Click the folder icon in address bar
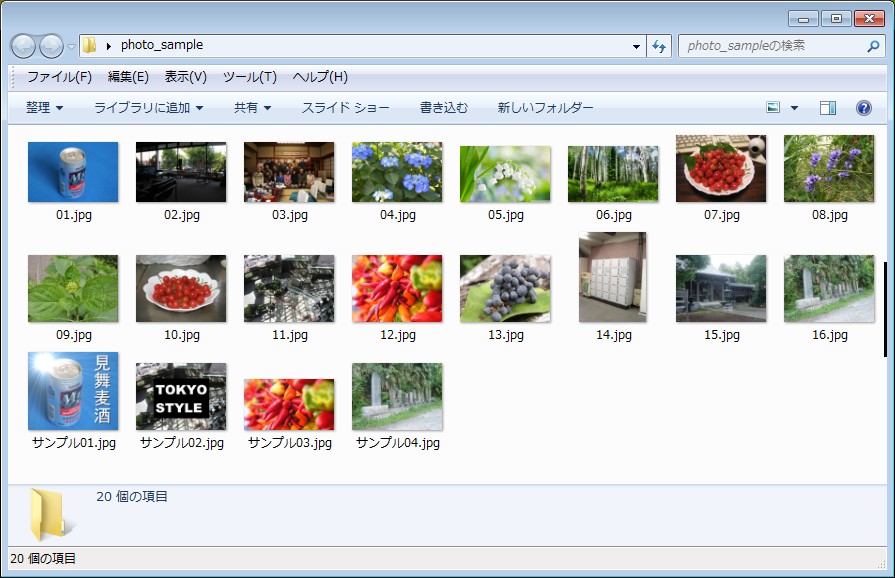This screenshot has width=895, height=578. [x=90, y=45]
